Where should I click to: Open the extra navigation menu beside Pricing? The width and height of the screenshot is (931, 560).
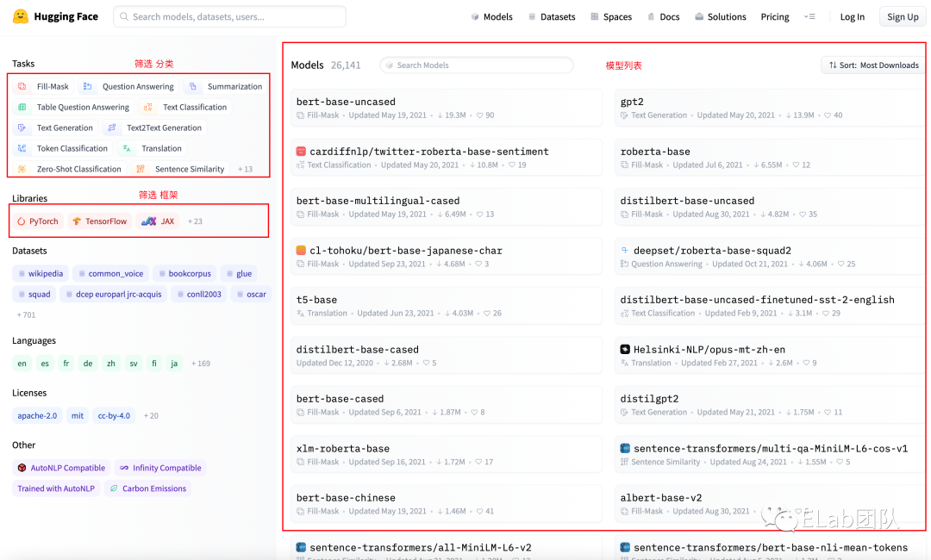809,16
